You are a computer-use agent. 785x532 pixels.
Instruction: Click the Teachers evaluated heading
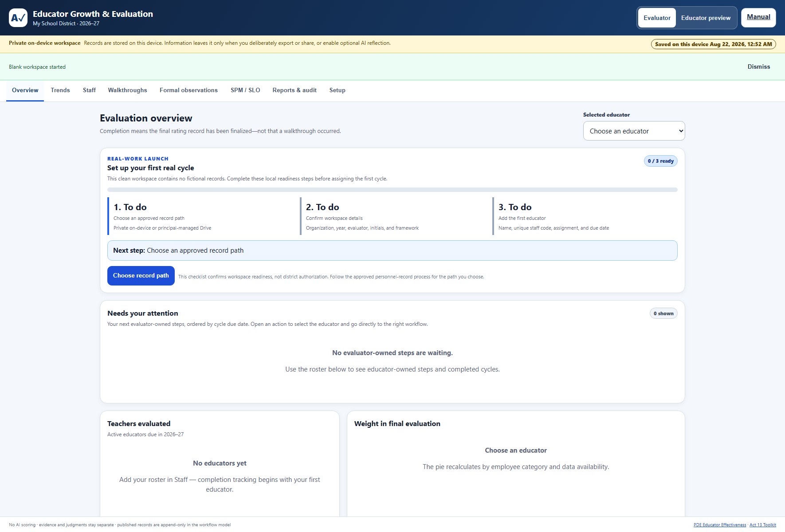(139, 424)
